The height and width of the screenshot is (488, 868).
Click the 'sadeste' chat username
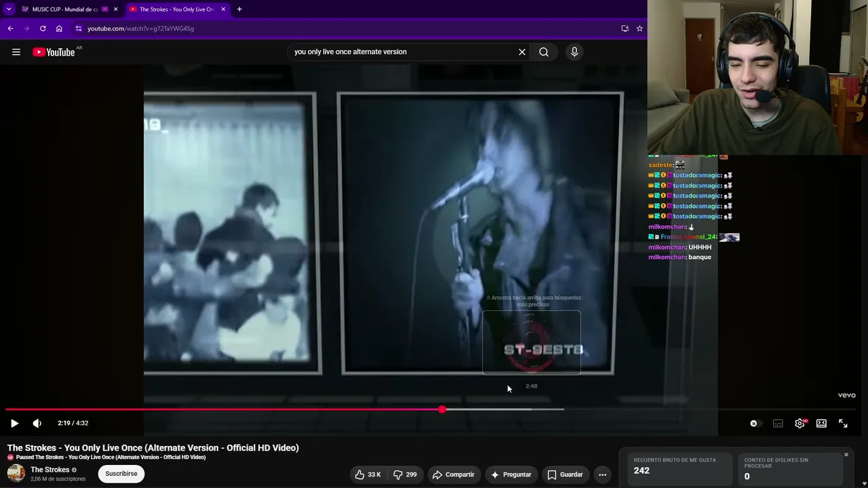660,165
